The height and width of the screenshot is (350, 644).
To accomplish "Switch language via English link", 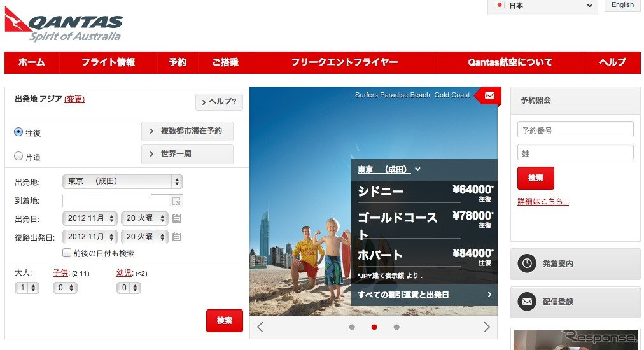I will pos(622,5).
